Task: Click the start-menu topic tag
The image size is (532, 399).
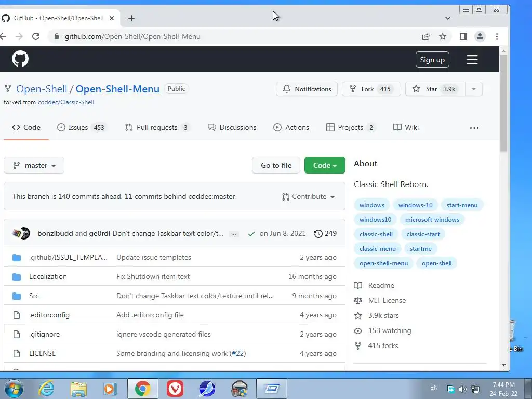Action: pyautogui.click(x=462, y=205)
